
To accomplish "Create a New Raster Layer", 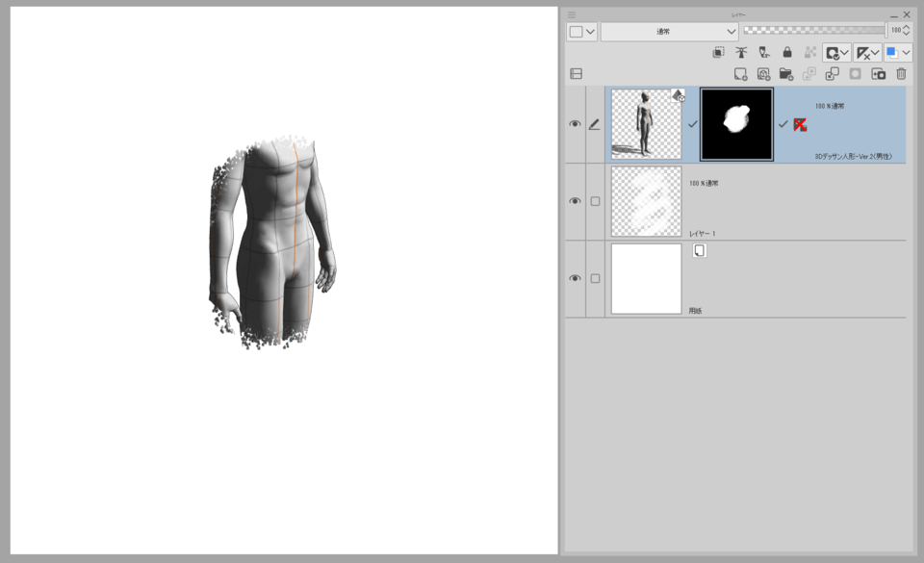I will (x=740, y=73).
